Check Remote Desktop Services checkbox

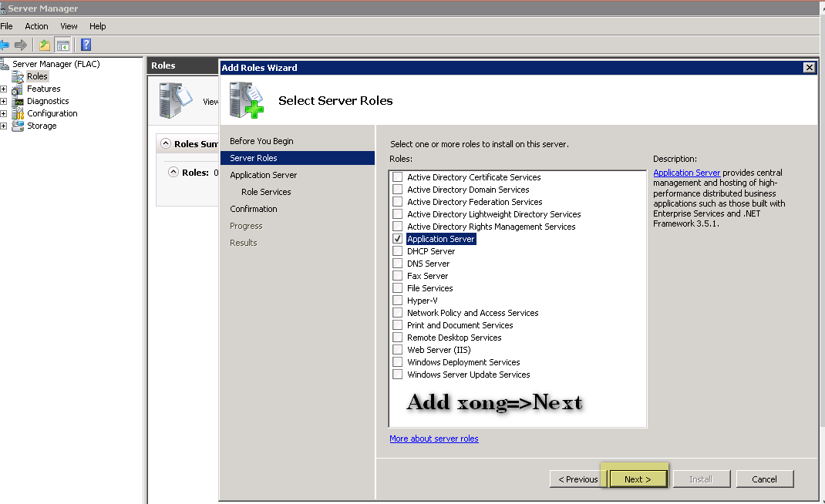[398, 338]
